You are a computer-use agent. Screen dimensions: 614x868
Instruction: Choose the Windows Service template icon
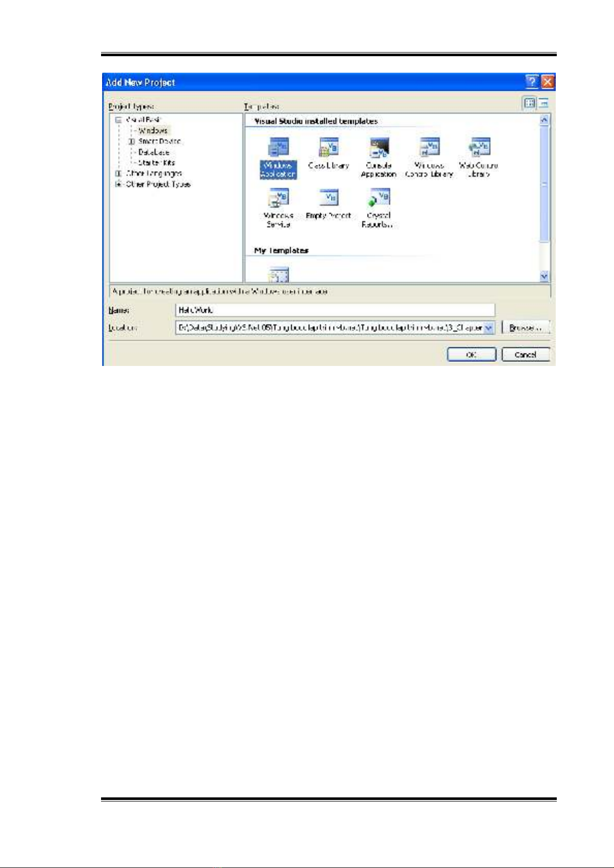(278, 198)
